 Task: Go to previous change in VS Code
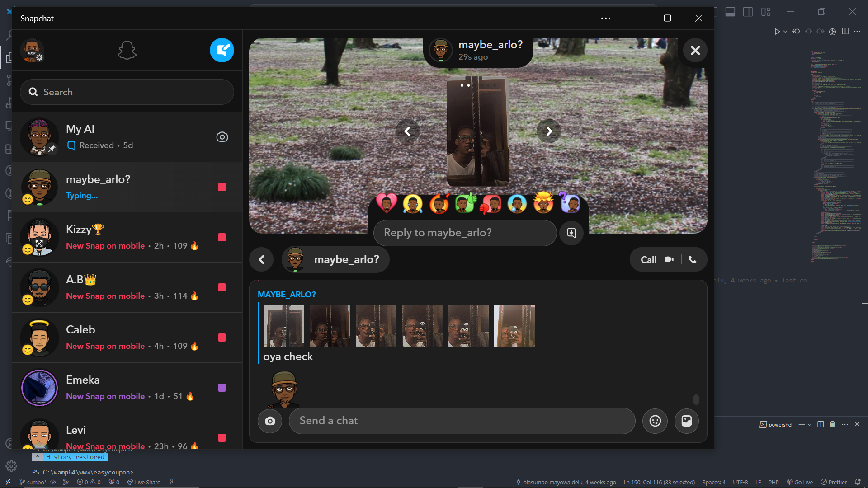click(x=796, y=31)
